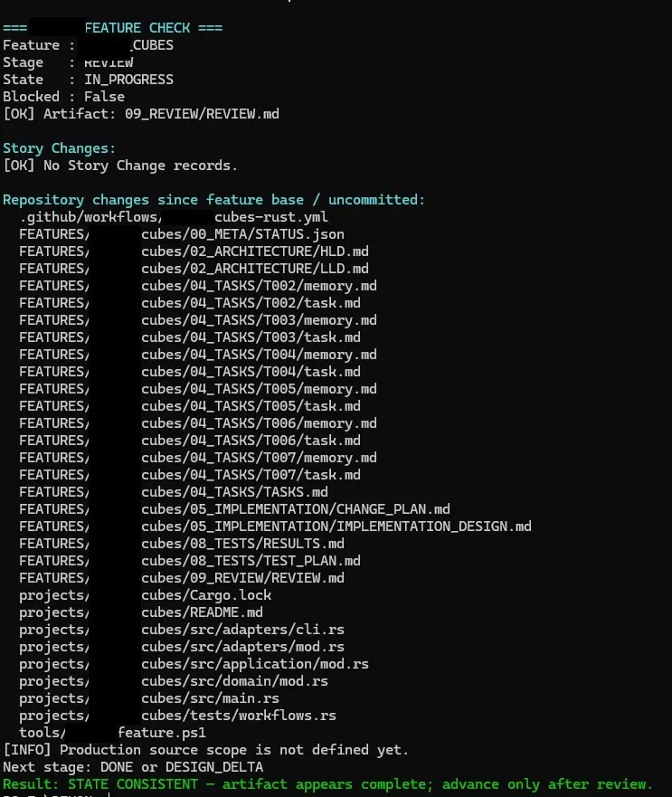This screenshot has width=672, height=797.
Task: Click the Blocked False value
Action: pyautogui.click(x=104, y=97)
